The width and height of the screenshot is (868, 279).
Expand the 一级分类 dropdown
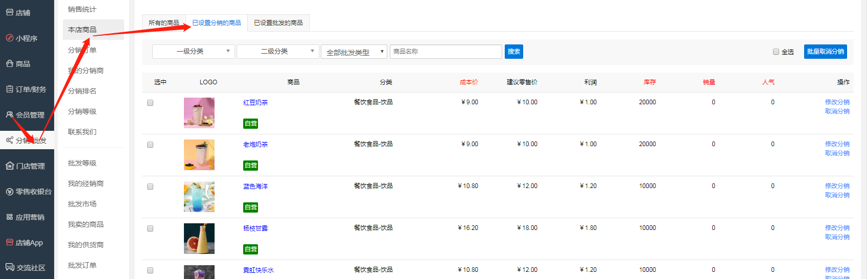point(194,52)
